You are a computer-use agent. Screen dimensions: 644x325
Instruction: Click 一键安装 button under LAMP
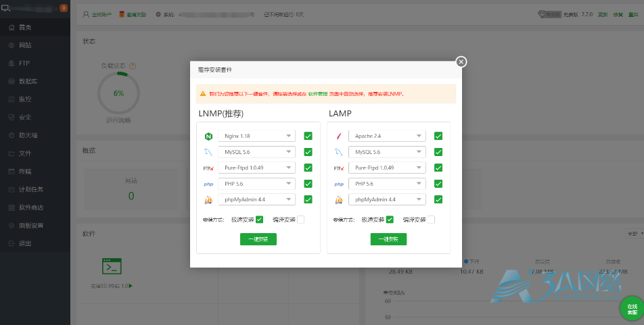coord(388,239)
